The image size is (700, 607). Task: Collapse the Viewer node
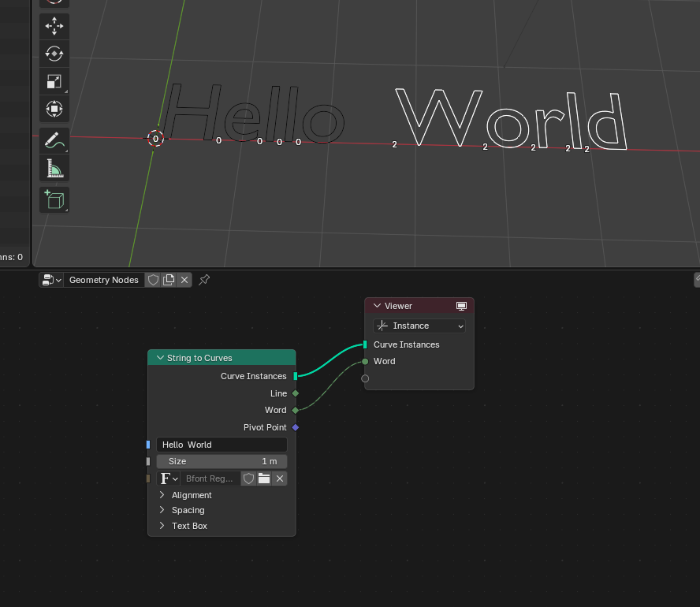[378, 306]
